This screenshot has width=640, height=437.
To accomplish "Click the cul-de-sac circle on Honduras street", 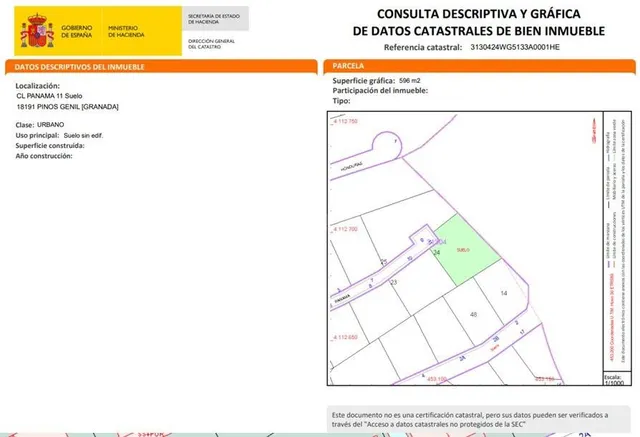I will 387,145.
